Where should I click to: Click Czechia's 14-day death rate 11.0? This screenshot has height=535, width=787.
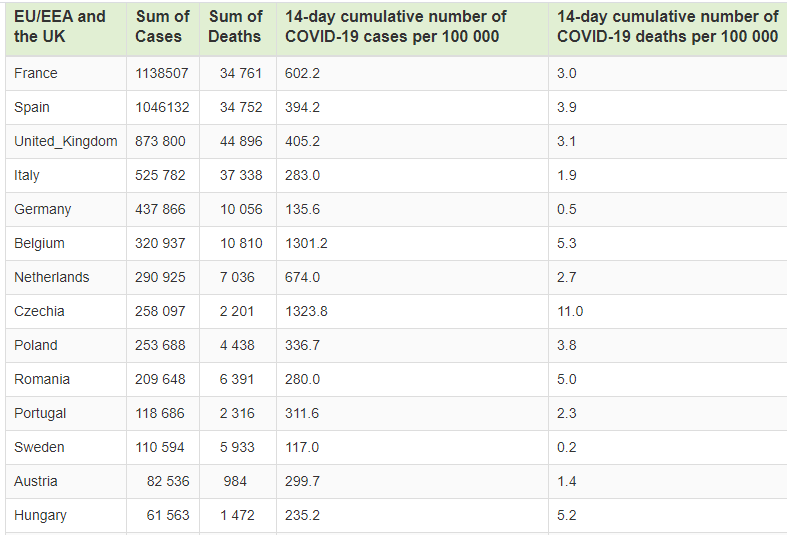point(570,312)
